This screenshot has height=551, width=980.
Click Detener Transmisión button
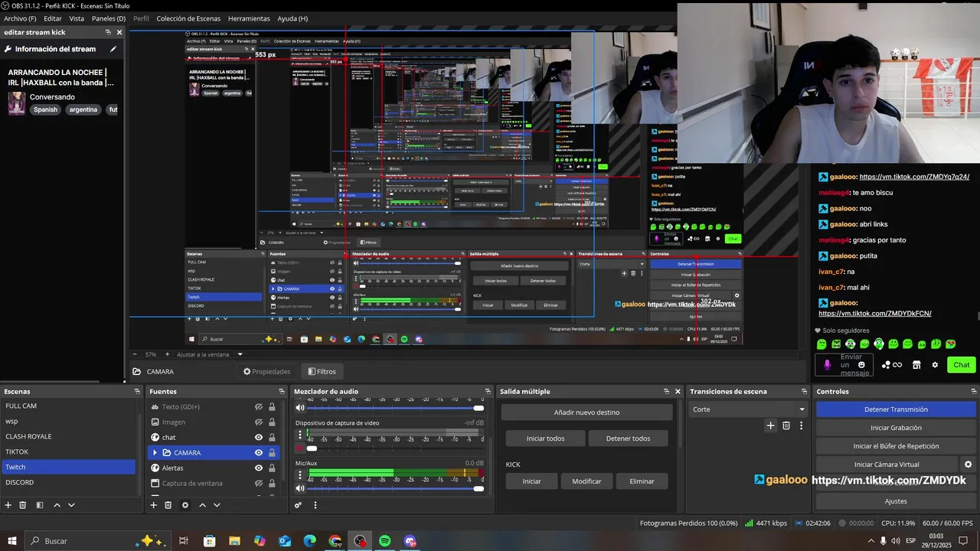coord(896,409)
